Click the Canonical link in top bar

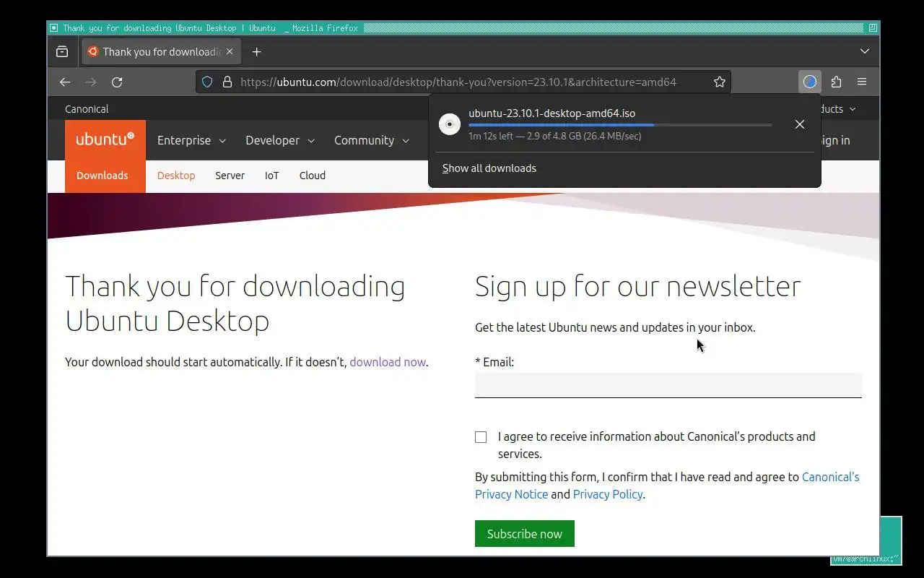point(87,109)
